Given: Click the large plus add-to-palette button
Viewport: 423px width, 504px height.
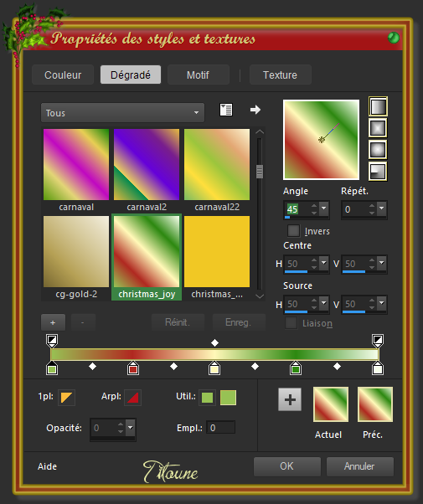Looking at the screenshot, I should 290,399.
